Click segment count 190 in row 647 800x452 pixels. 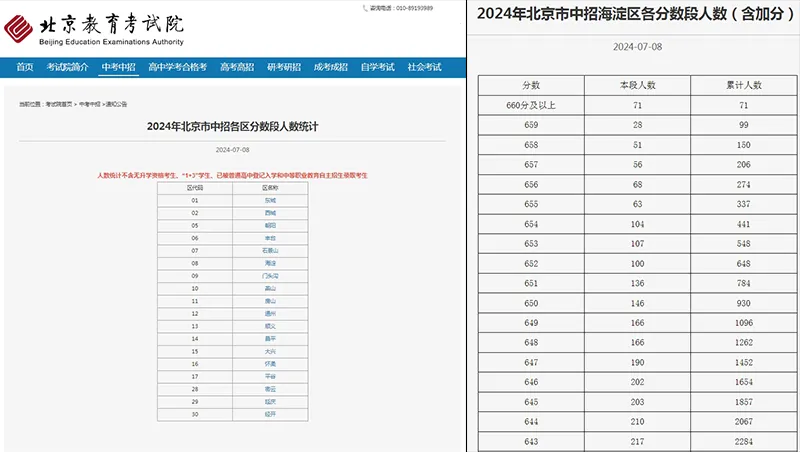(638, 362)
